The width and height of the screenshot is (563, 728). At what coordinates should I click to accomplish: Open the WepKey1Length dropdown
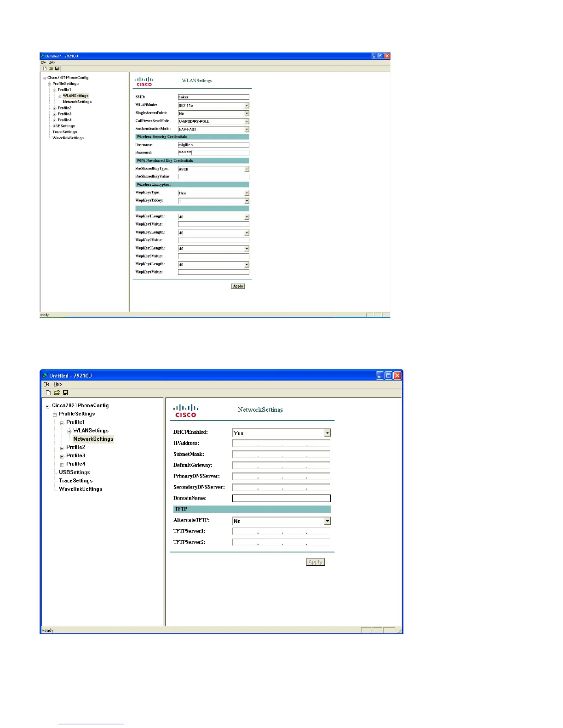click(247, 217)
